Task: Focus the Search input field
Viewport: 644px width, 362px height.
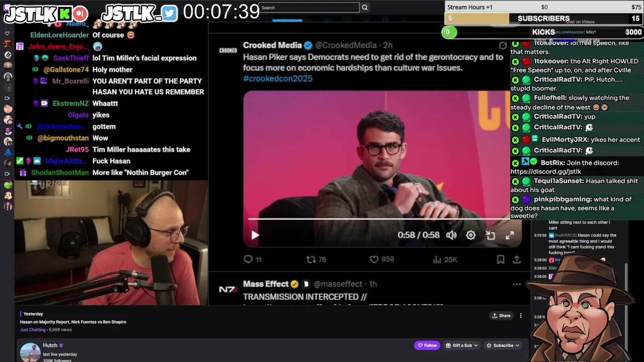Action: pos(309,8)
